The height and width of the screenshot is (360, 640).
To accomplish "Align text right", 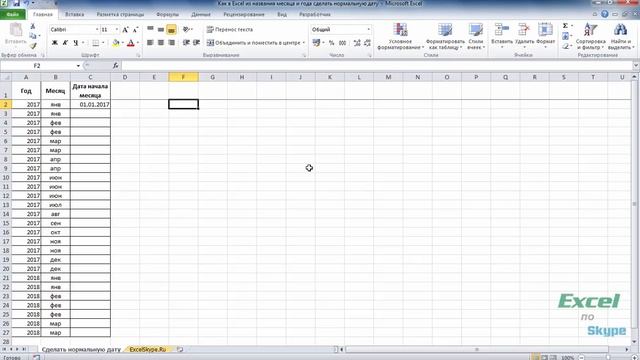I will tap(171, 43).
